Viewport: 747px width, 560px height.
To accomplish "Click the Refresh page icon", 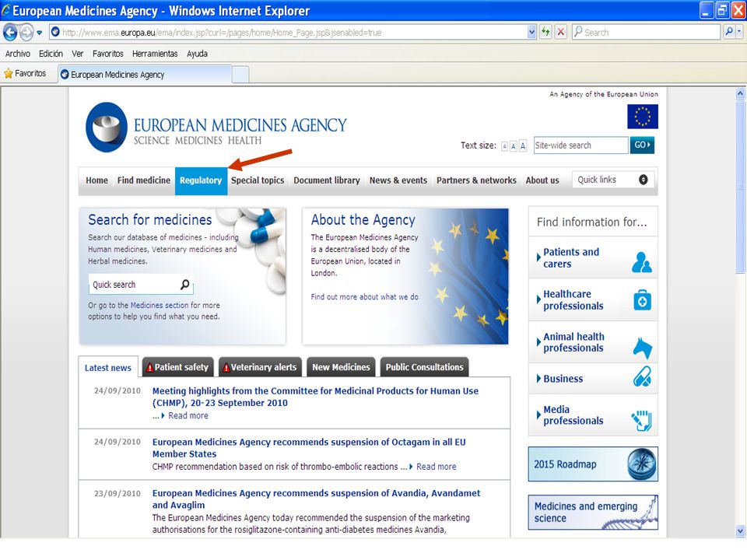I will (x=545, y=33).
